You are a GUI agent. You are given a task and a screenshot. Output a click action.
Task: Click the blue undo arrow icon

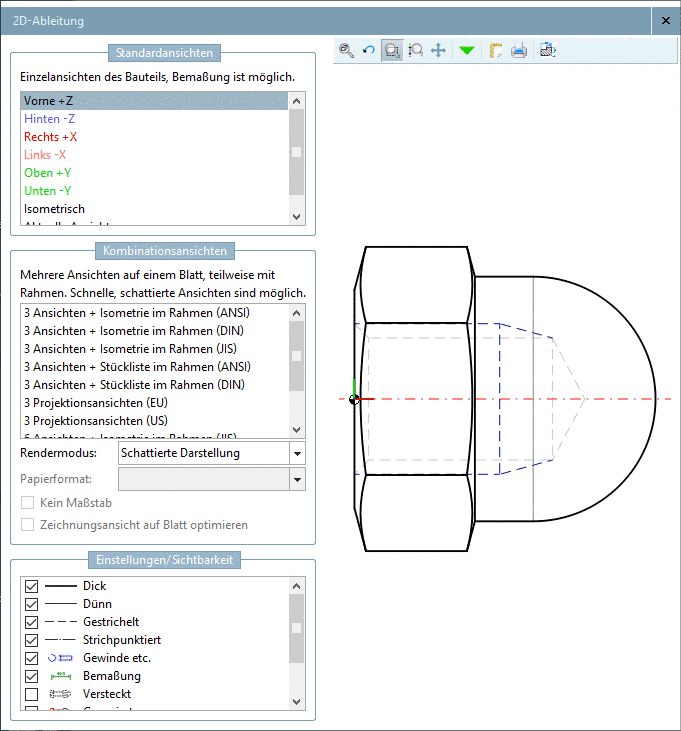click(369, 50)
